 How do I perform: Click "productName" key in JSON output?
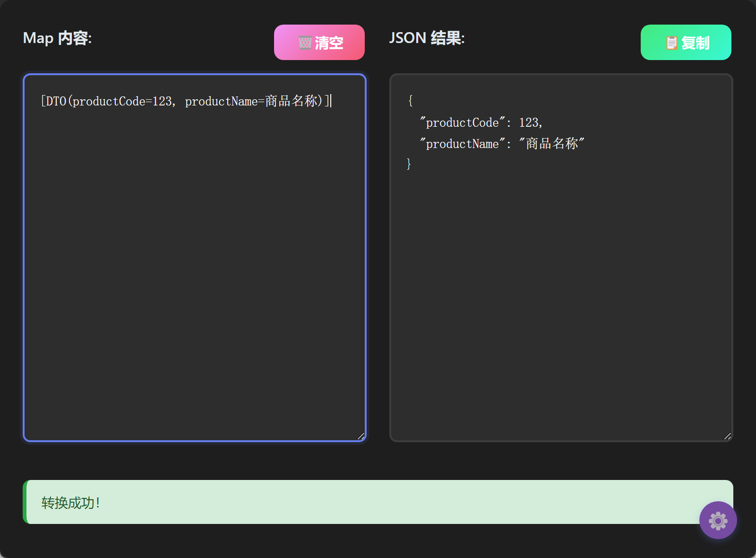pos(462,144)
